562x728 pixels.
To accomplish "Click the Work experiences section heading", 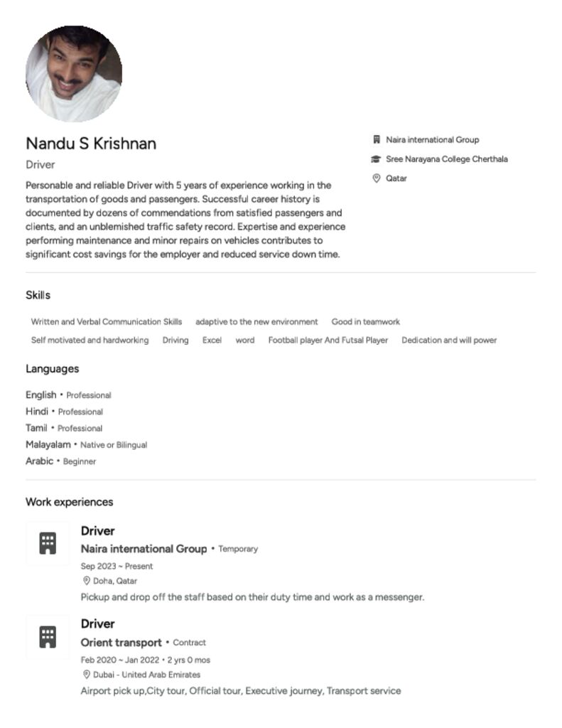I will coord(69,502).
